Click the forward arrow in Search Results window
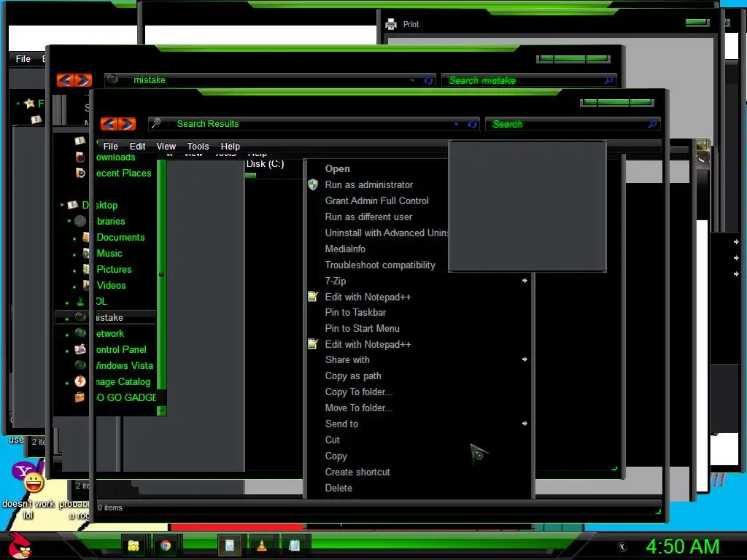 point(127,124)
